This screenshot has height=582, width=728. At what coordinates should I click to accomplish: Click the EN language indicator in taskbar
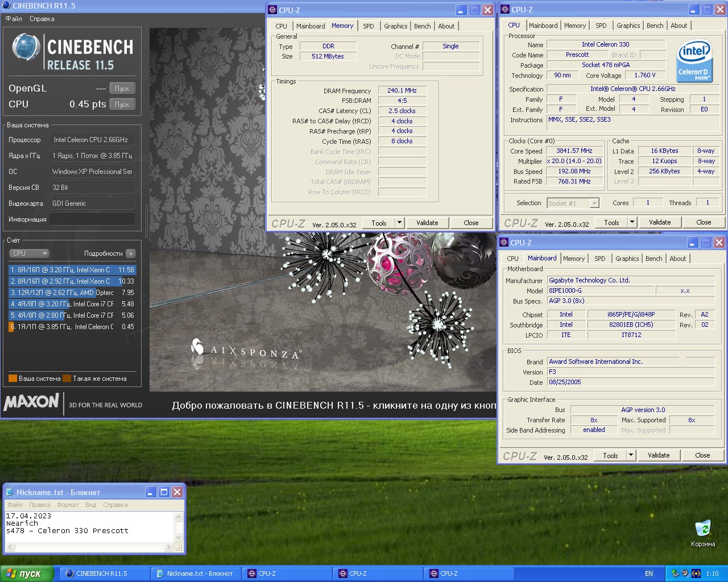[x=649, y=573]
